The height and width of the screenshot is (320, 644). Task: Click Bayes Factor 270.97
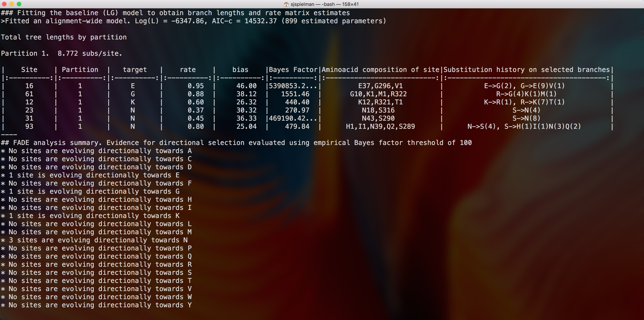[x=297, y=110]
